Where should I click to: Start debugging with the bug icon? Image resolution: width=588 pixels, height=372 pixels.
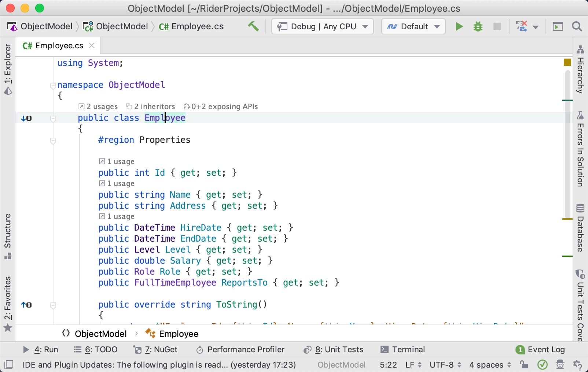point(478,26)
